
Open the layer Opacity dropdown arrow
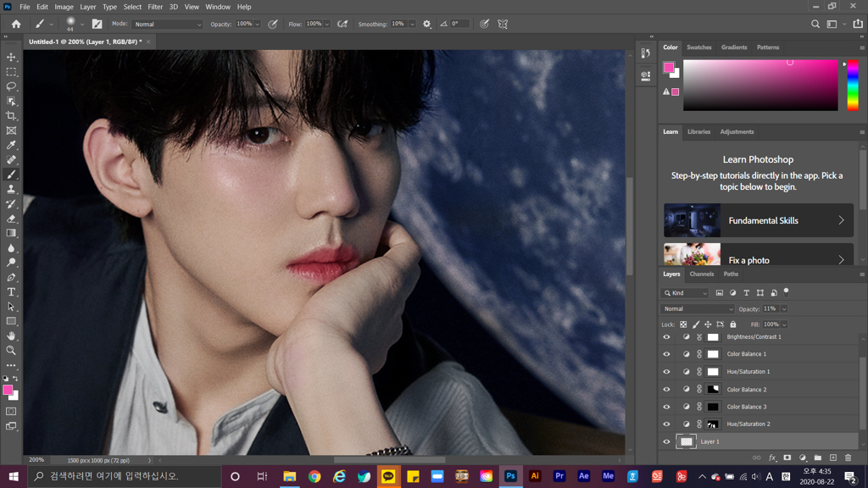784,308
